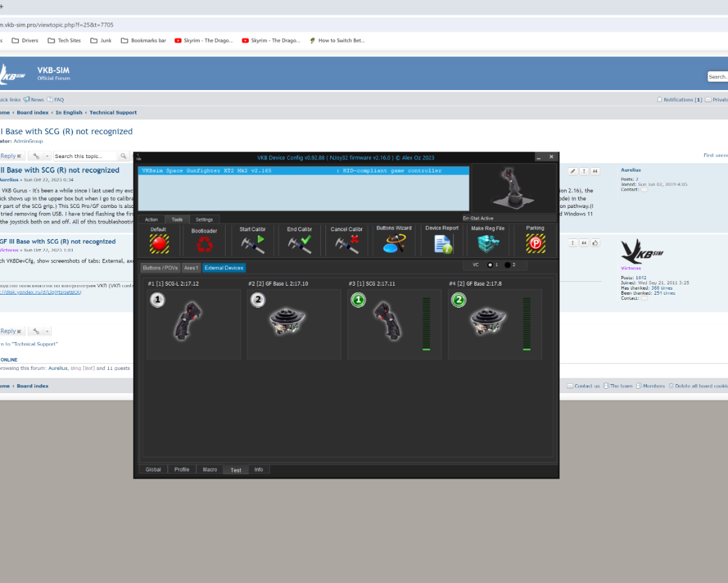728x583 pixels.
Task: Quote Aurelius post with quote icon
Action: point(595,171)
